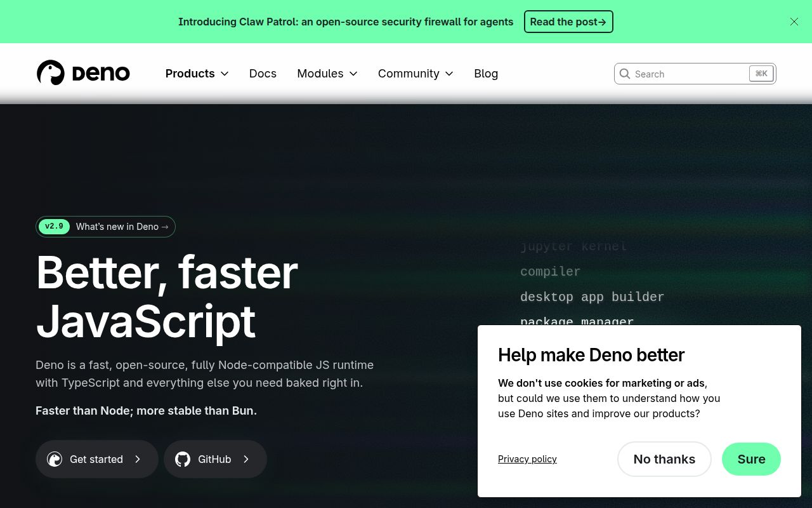The width and height of the screenshot is (812, 508).
Task: Click 'Faster than Node; more stable than Bun.'
Action: point(146,411)
